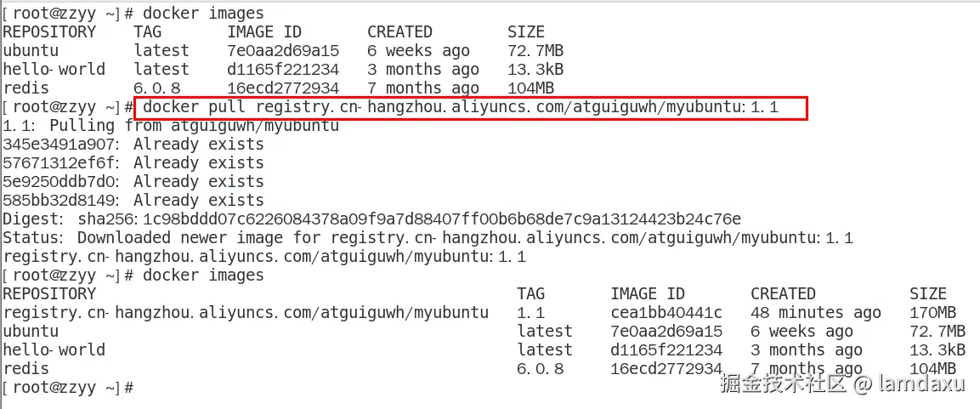
Task: Click the '72.7MB' size in first table
Action: (x=535, y=51)
